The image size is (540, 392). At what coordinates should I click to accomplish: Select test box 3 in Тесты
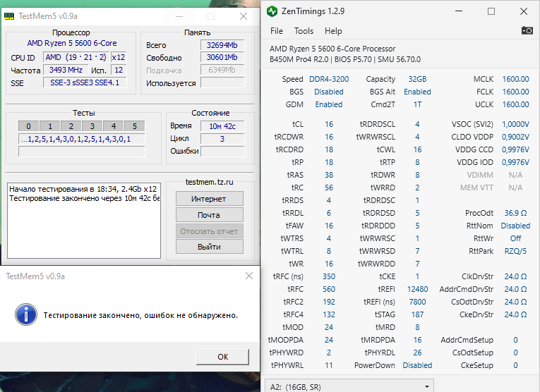92,126
